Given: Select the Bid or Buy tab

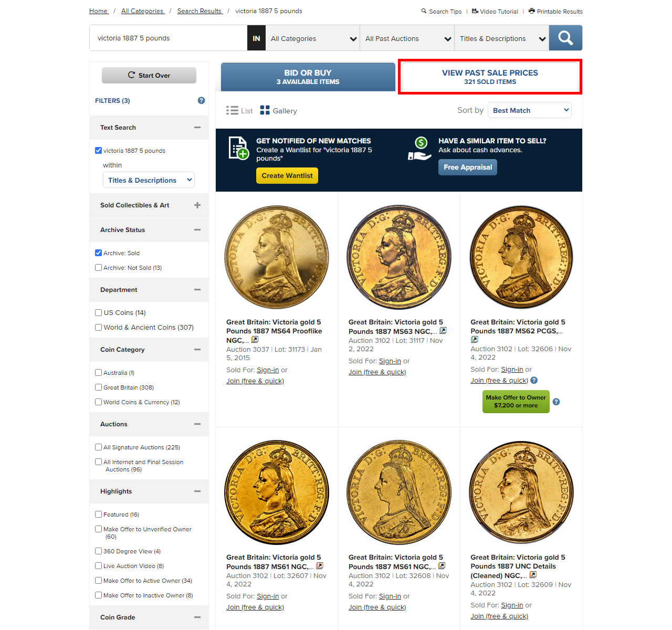Looking at the screenshot, I should [308, 77].
